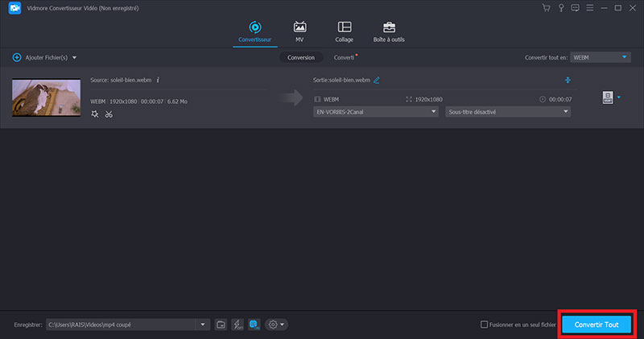The height and width of the screenshot is (339, 644).
Task: Click the Sortie:soleil-bien.webm label
Action: tap(341, 81)
